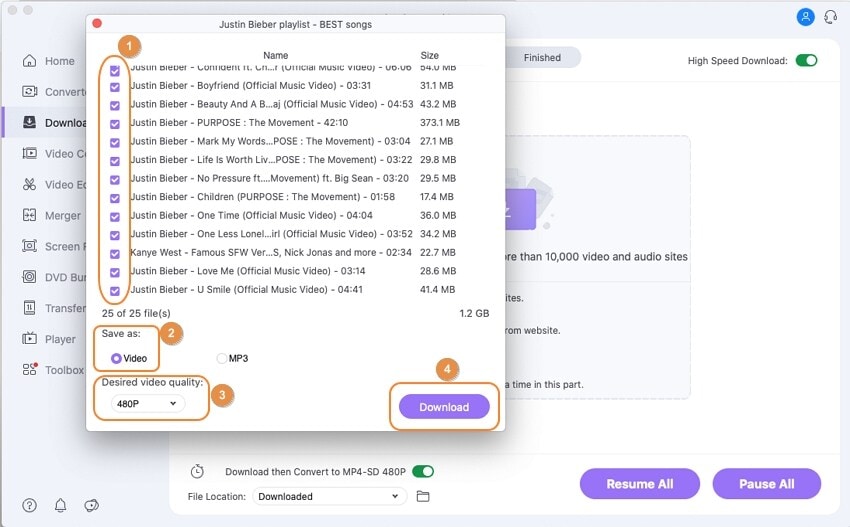Click the Size column header
The width and height of the screenshot is (850, 527).
[x=429, y=55]
